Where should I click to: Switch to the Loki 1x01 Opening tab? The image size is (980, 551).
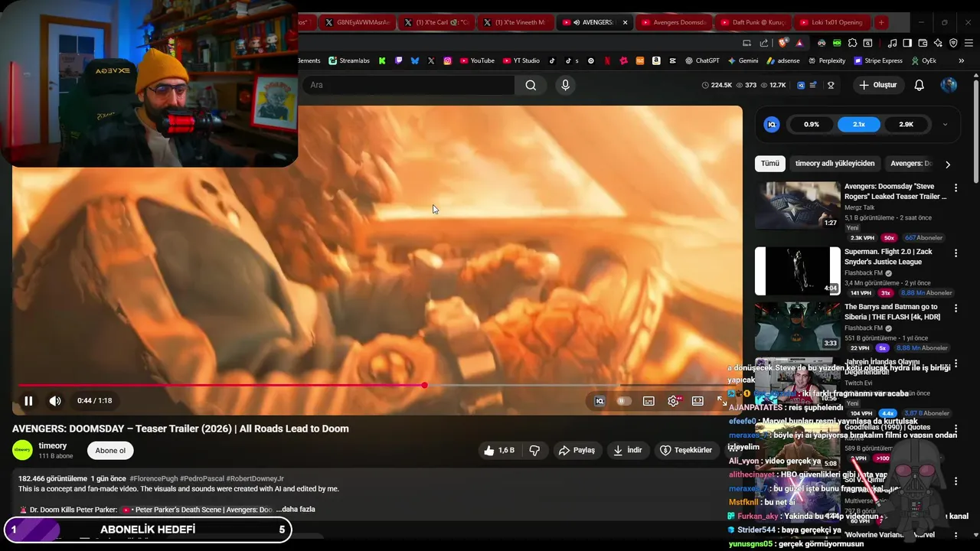(x=831, y=22)
